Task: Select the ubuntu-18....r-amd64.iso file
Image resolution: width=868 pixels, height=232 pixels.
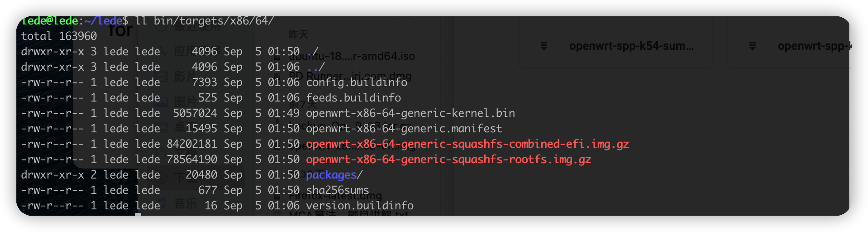Action: coord(352,56)
